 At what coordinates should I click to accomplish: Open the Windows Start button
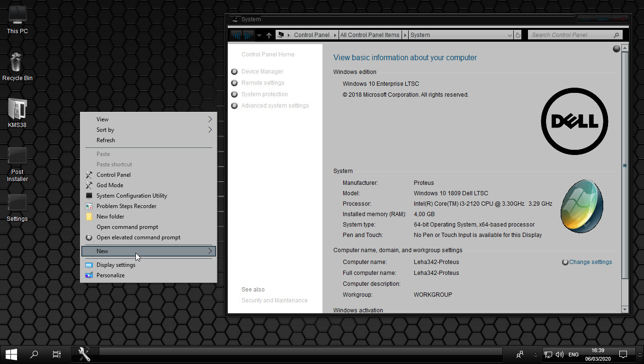coord(11,354)
